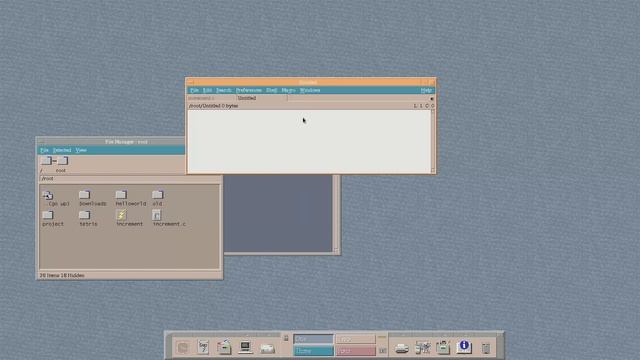Open Windows menu in the editor window
This screenshot has width=640, height=360.
[x=310, y=90]
